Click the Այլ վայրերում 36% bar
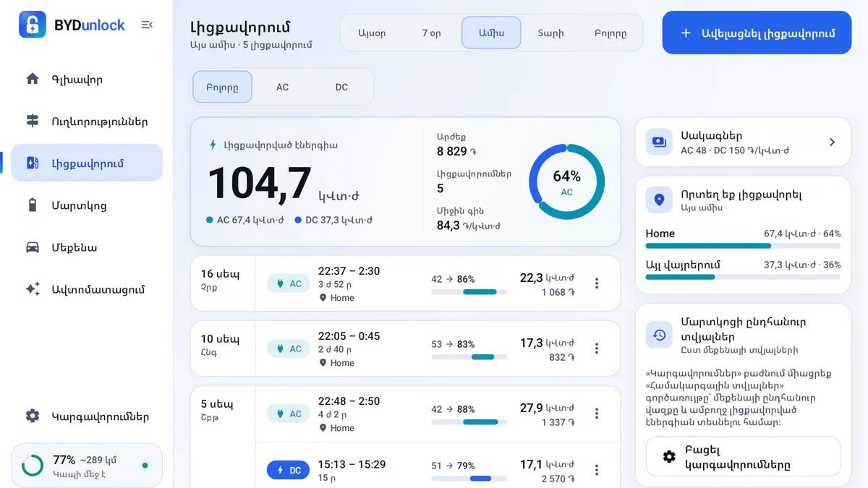This screenshot has width=868, height=488. coord(743,277)
